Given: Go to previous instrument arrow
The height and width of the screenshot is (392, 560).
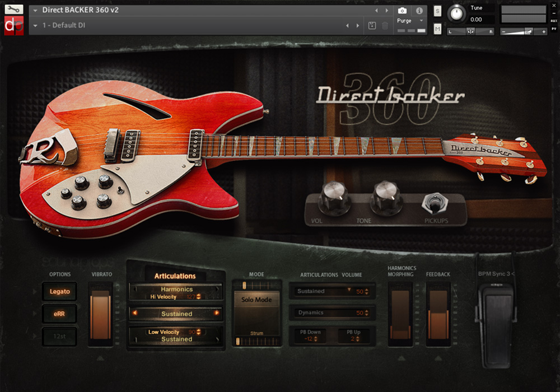Looking at the screenshot, I should tap(376, 10).
